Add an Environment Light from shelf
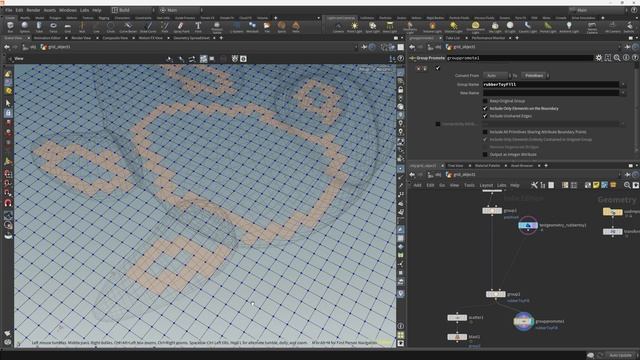The width and height of the screenshot is (640, 360). pyautogui.click(x=475, y=27)
